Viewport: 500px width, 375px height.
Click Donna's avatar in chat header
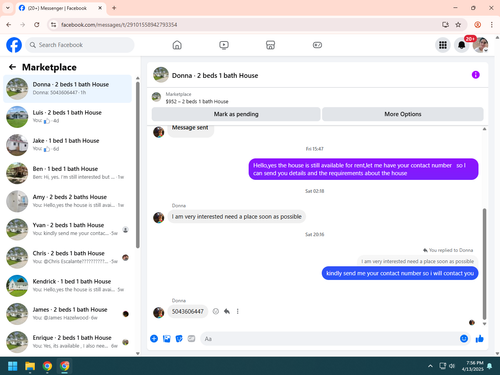coord(161,75)
